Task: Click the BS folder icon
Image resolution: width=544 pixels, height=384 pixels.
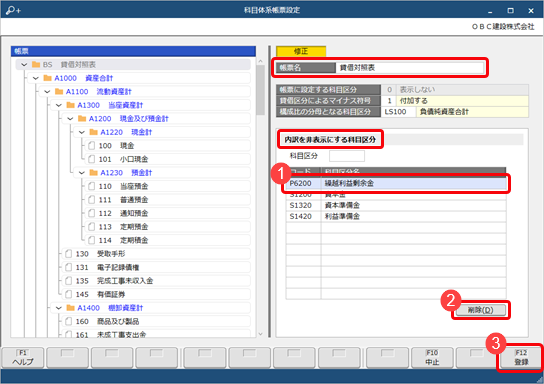Action: click(x=36, y=65)
